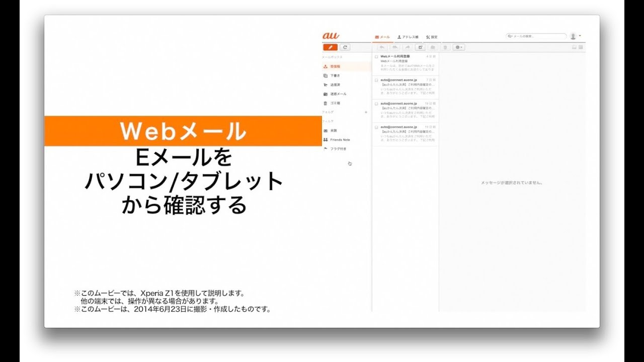Open the auto@connect.auone.jp message from 7日前

pos(406,87)
